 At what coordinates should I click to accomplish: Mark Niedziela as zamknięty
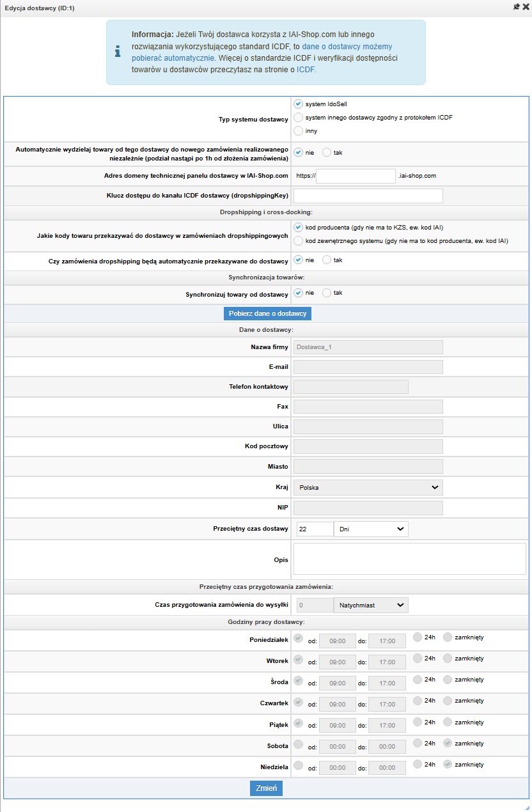[x=448, y=764]
